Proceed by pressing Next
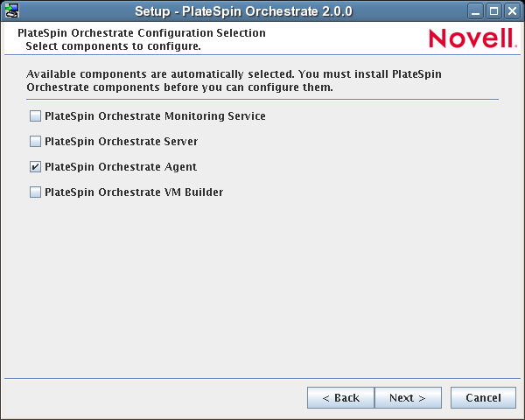The height and width of the screenshot is (420, 525). point(407,397)
